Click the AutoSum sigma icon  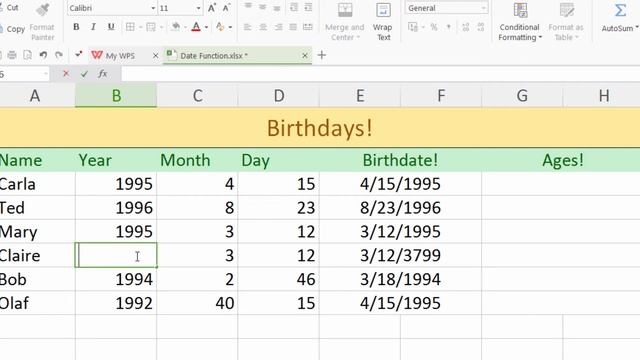point(620,10)
